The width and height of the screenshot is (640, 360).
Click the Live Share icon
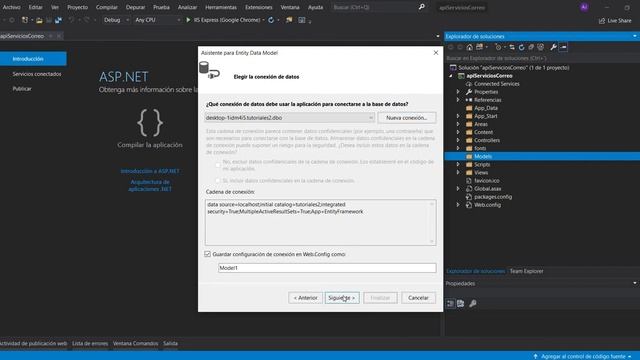(602, 20)
